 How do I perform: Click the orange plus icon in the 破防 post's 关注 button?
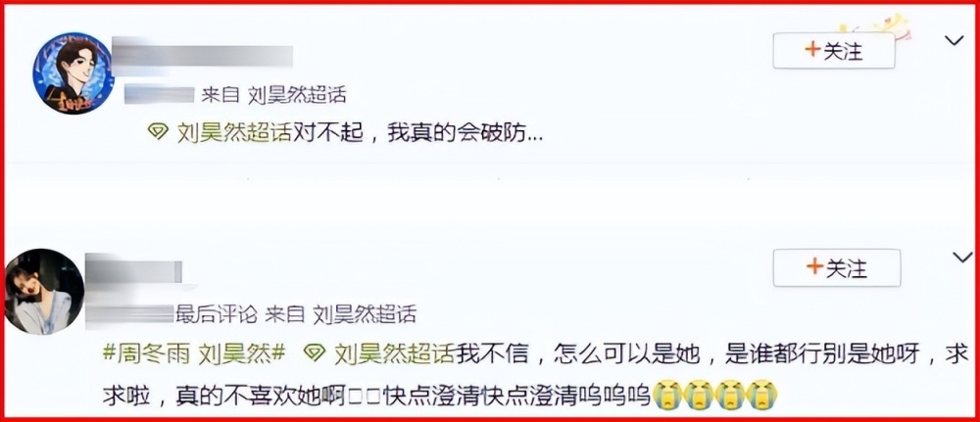tap(812, 49)
